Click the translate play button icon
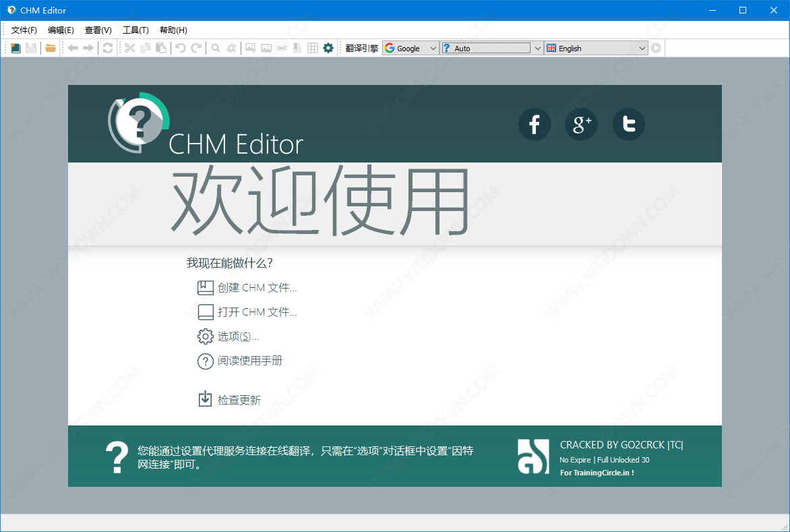Viewport: 790px width, 532px height. tap(656, 48)
